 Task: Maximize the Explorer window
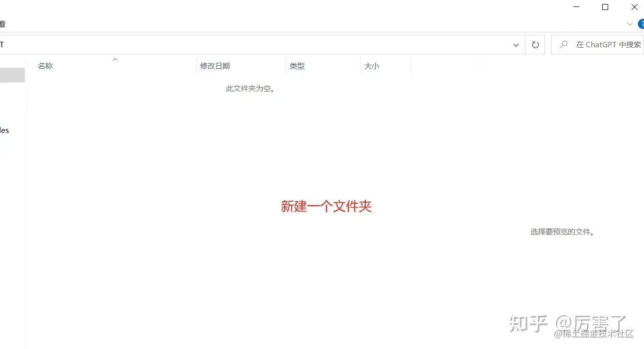pos(605,7)
